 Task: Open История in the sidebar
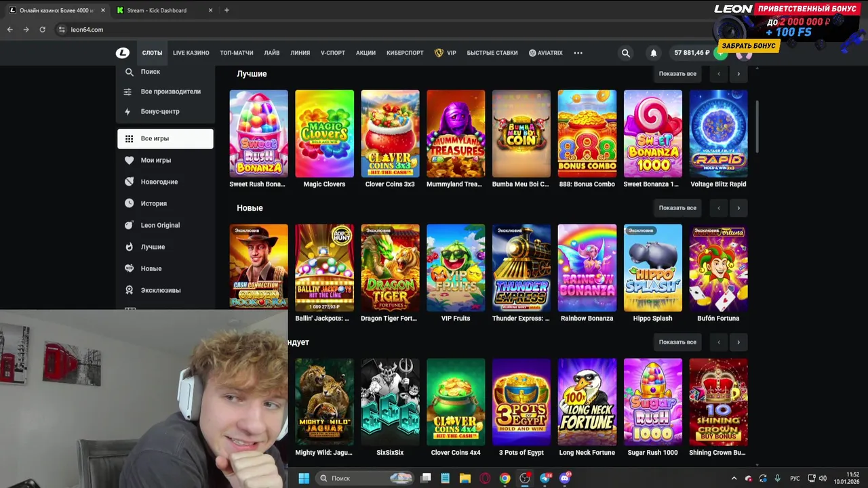pyautogui.click(x=165, y=203)
